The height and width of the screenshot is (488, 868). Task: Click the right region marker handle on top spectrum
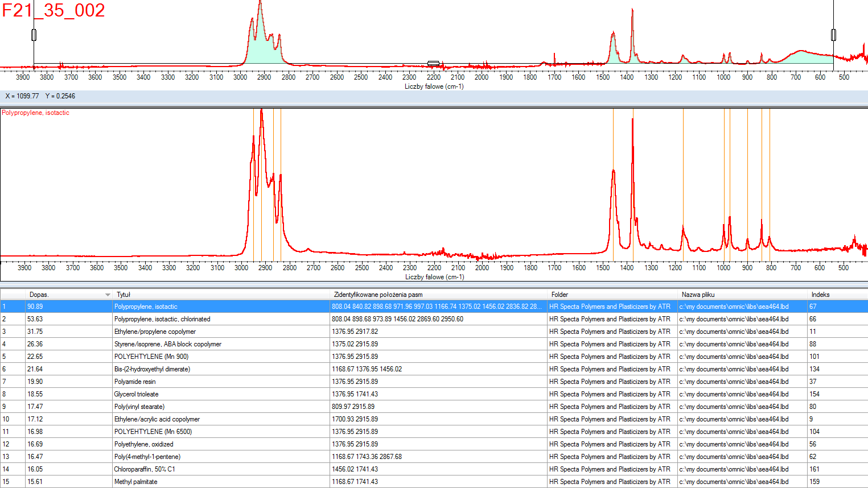tap(833, 35)
